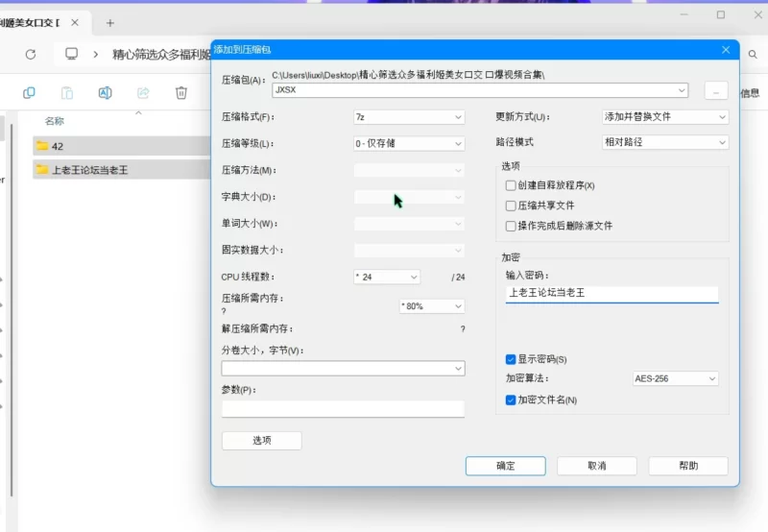Viewport: 768px width, 532px height.
Task: Click the sort arrow above the name column
Action: point(138,113)
